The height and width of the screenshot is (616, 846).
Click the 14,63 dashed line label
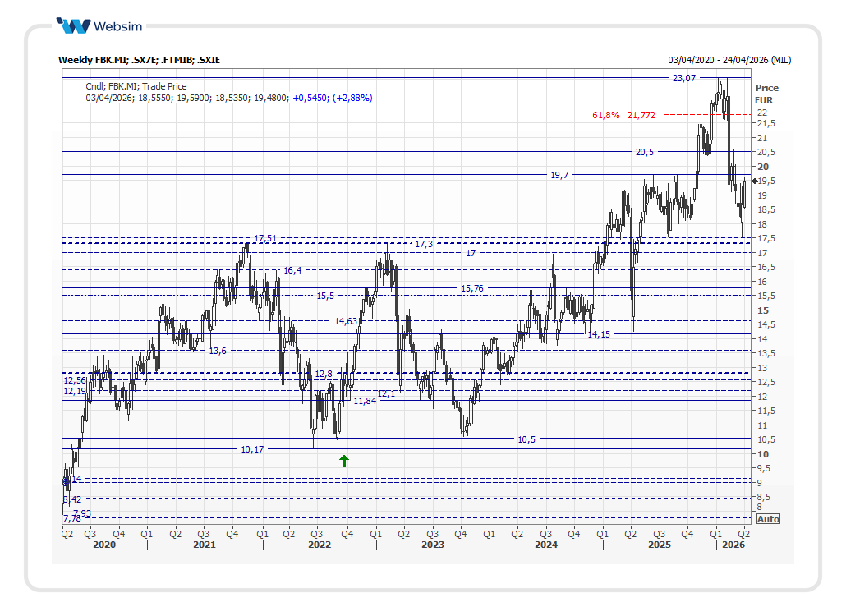click(x=346, y=321)
